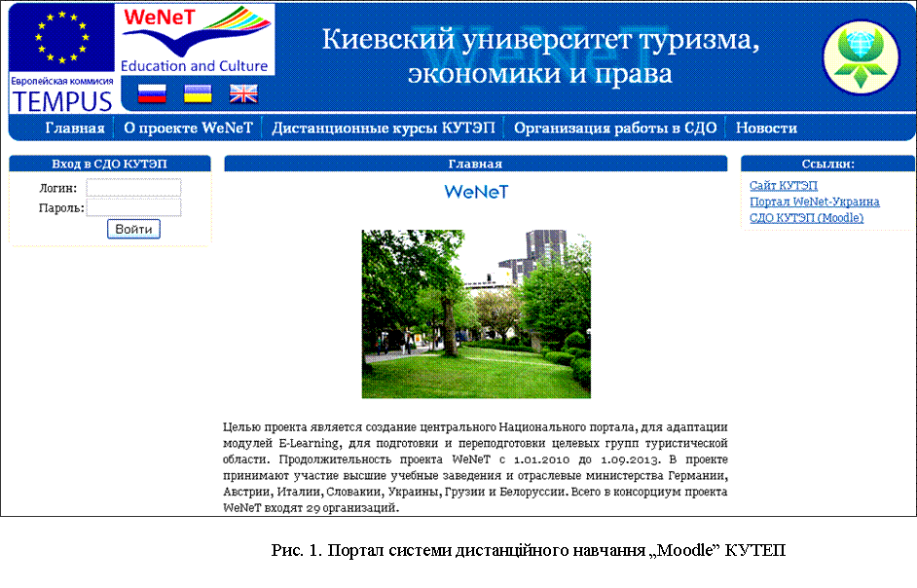Click into the Пароль input field
Screen dimensions: 917x588
coord(134,207)
